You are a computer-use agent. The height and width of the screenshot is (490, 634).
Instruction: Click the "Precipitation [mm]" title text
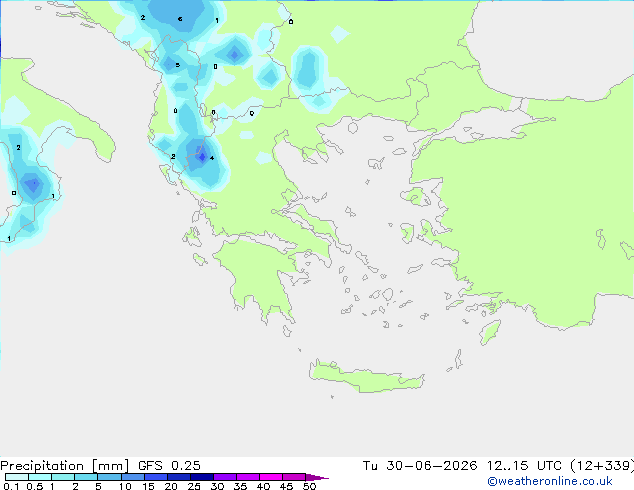[x=64, y=466]
